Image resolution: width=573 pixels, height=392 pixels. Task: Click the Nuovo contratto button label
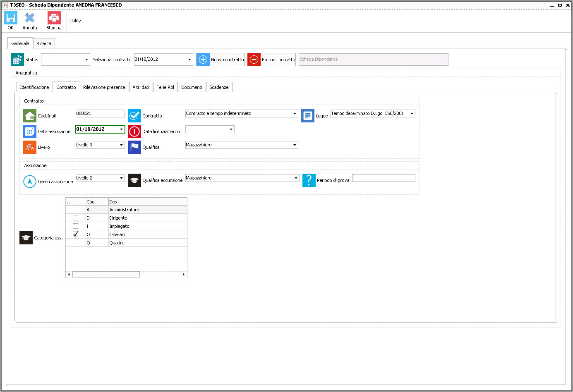pyautogui.click(x=228, y=60)
